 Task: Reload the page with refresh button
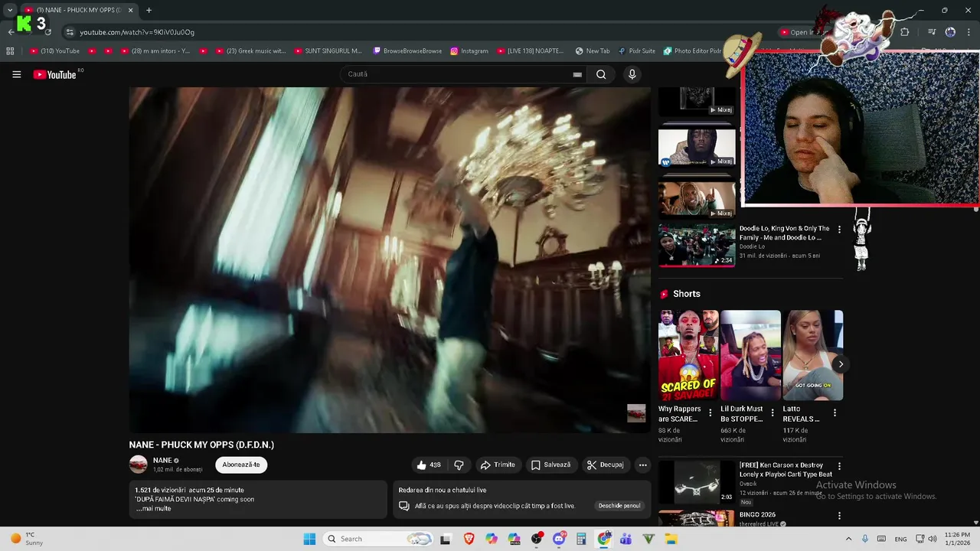point(48,32)
